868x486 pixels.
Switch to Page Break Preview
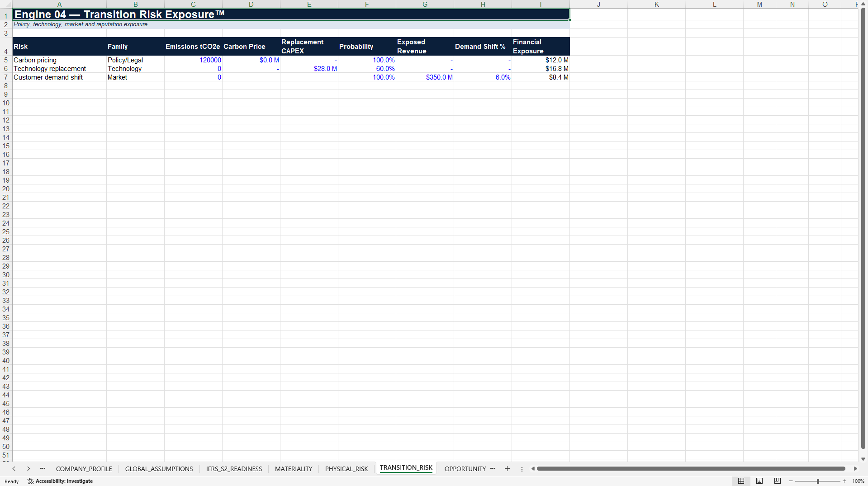click(x=778, y=481)
